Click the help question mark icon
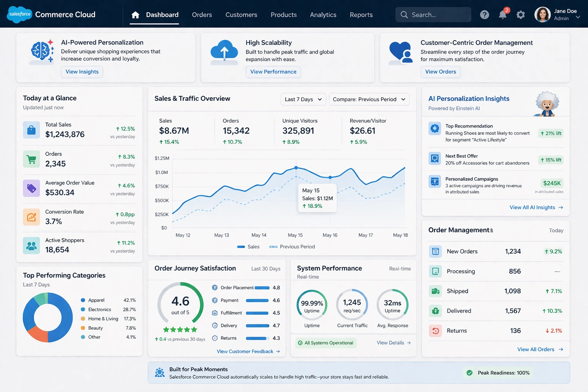The height and width of the screenshot is (392, 588). click(x=485, y=15)
